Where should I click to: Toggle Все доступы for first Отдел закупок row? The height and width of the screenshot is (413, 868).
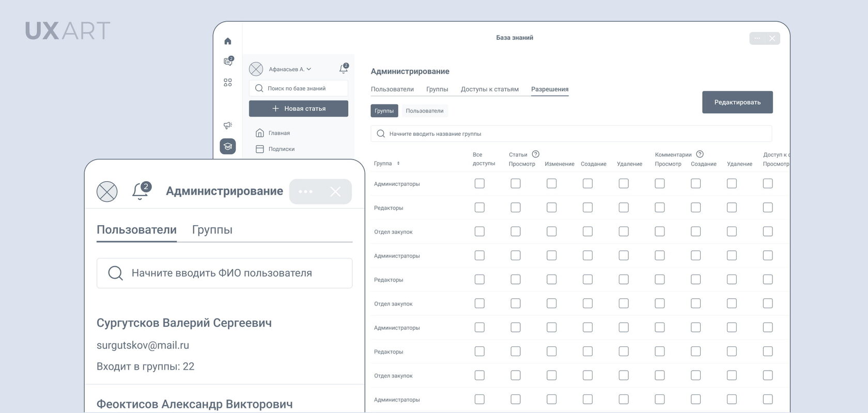coord(480,231)
